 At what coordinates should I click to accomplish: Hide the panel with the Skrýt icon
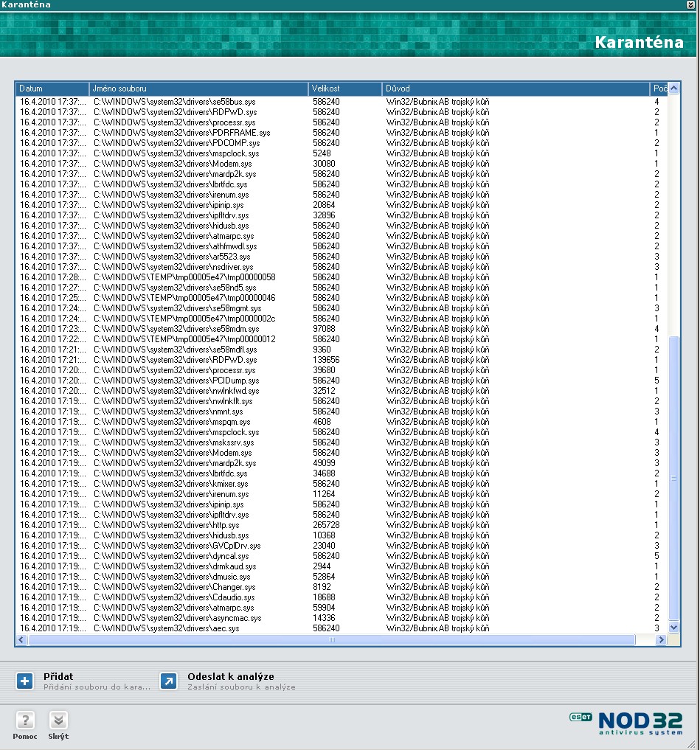click(58, 721)
